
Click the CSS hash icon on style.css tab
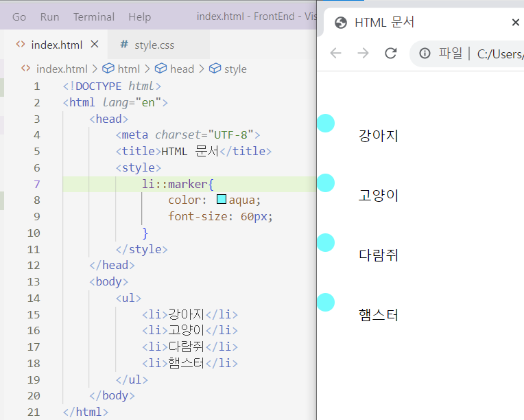pyautogui.click(x=124, y=44)
